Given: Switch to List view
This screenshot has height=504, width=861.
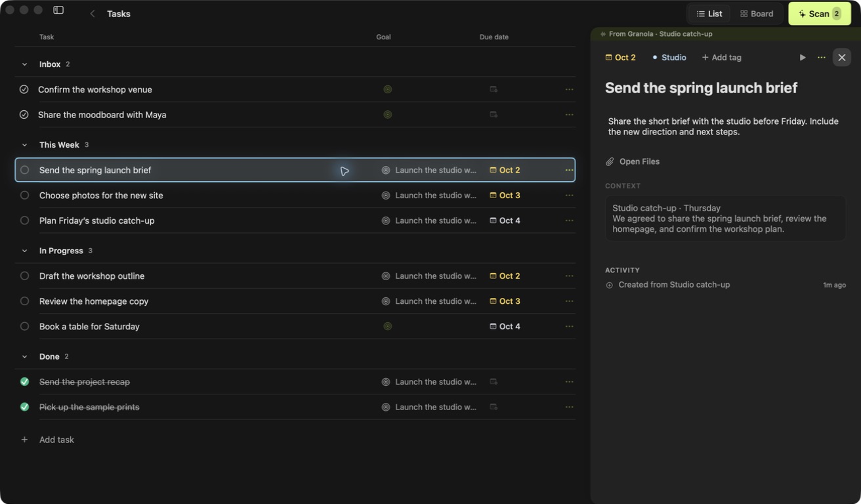Looking at the screenshot, I should pyautogui.click(x=709, y=14).
